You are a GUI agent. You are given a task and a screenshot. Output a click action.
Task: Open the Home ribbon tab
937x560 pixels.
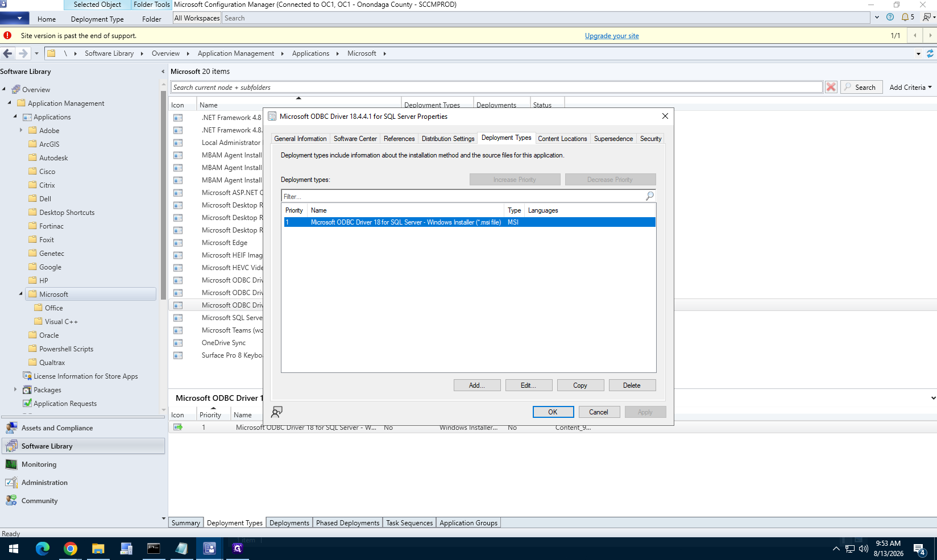coord(47,19)
